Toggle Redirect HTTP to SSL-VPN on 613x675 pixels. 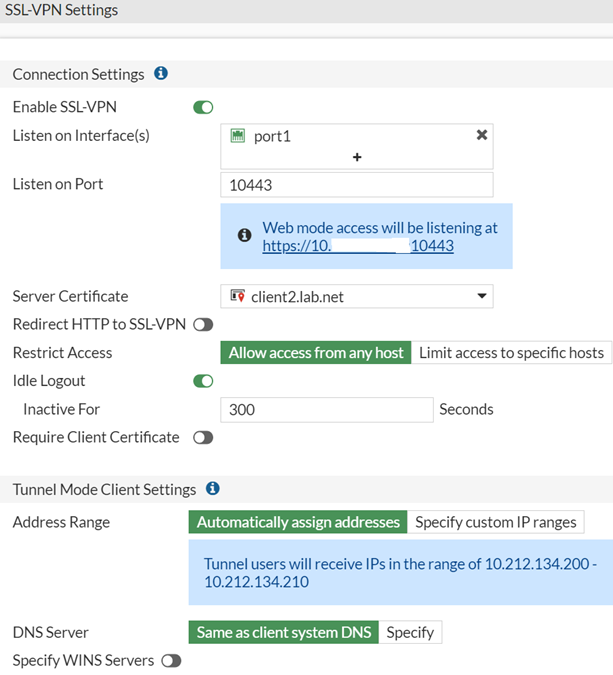pyautogui.click(x=203, y=325)
